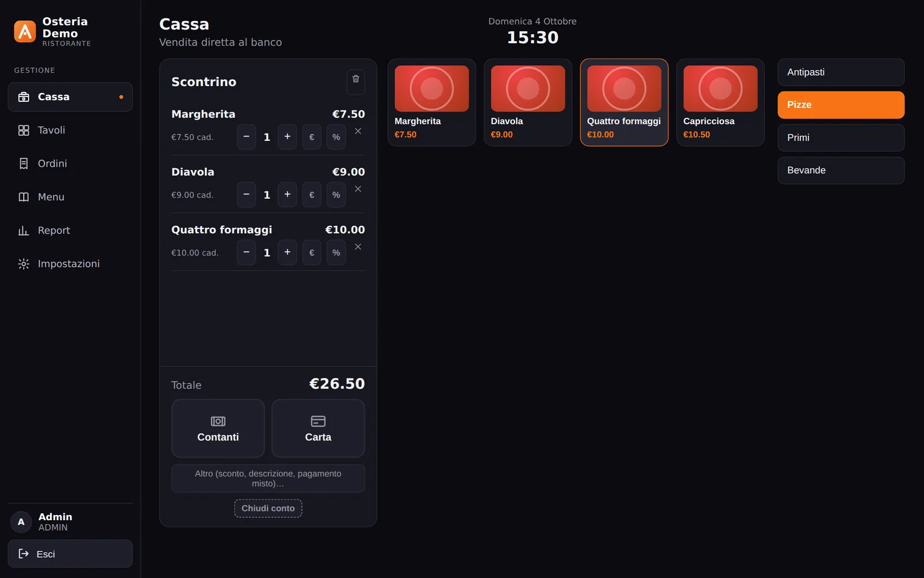Apply euro discount to Margherita
This screenshot has width=924, height=578.
(312, 137)
